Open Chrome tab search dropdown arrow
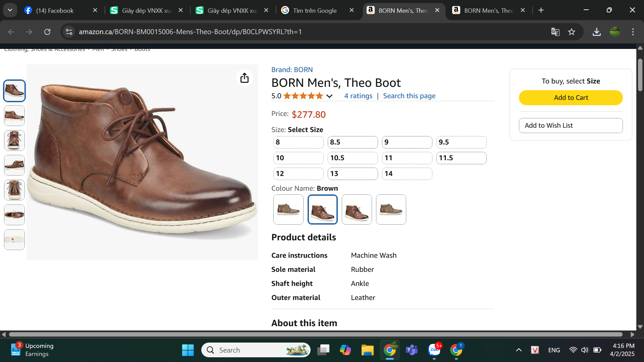Image resolution: width=644 pixels, height=362 pixels. click(x=10, y=10)
